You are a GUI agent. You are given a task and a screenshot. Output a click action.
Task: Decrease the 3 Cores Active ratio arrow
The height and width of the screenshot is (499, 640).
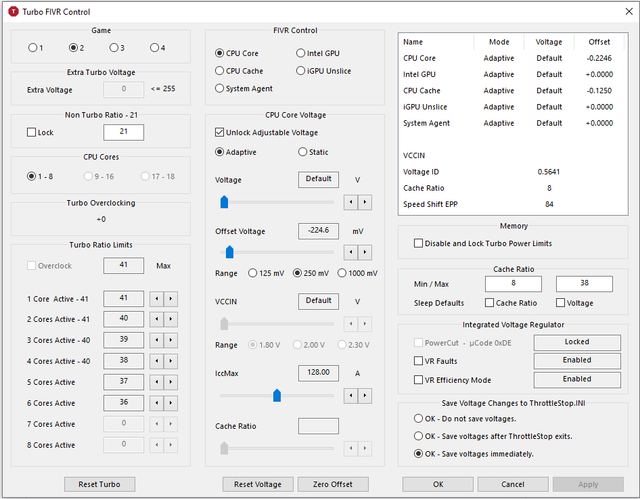(x=156, y=340)
